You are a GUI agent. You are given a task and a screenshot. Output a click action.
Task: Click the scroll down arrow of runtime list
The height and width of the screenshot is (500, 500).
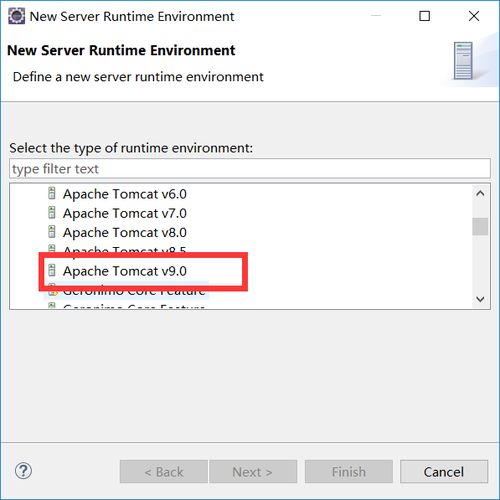(480, 299)
